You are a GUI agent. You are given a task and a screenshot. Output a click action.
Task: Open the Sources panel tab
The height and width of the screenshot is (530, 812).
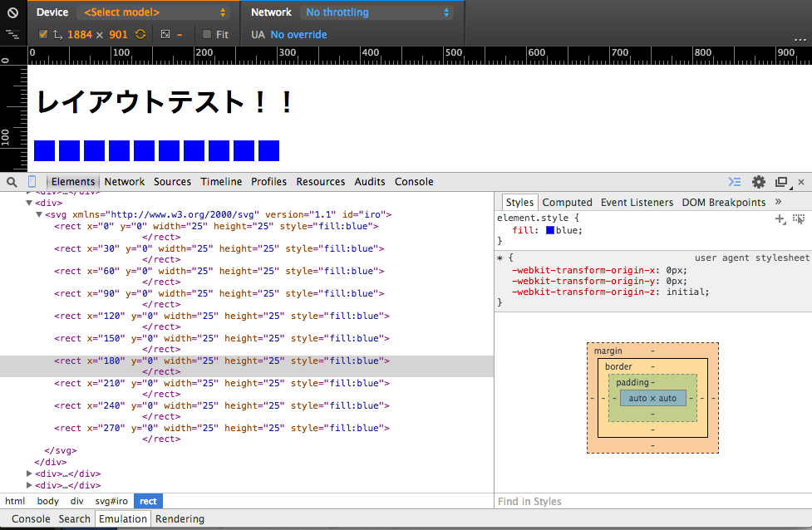[172, 182]
